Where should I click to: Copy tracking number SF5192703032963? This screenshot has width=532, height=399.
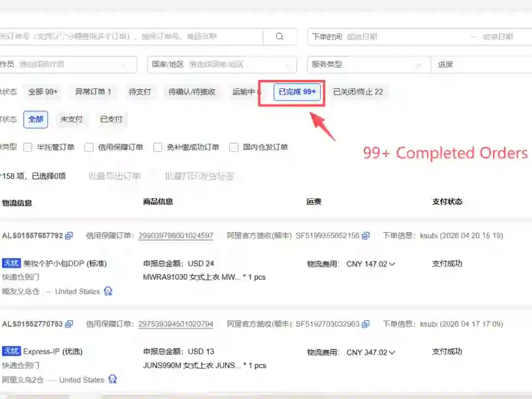click(365, 324)
